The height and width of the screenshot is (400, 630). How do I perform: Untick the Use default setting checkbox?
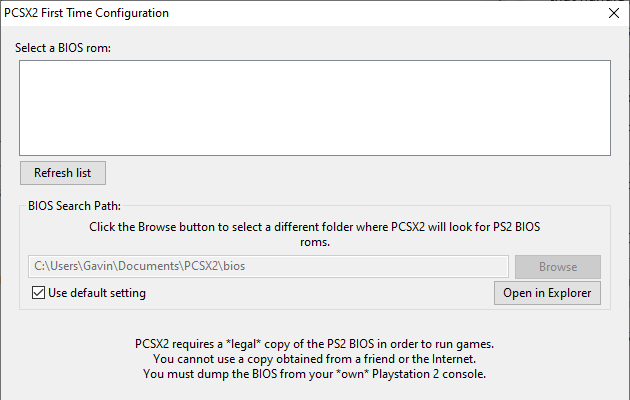coord(39,293)
